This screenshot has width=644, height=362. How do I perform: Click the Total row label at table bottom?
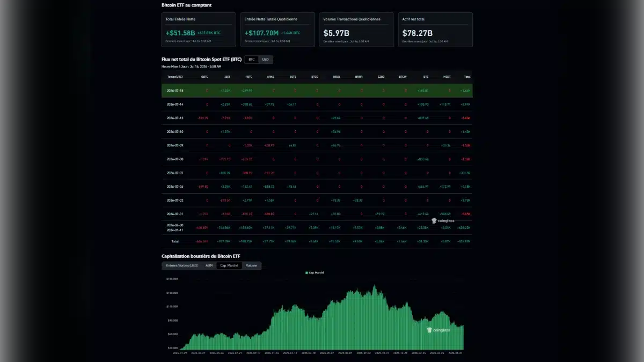click(175, 241)
